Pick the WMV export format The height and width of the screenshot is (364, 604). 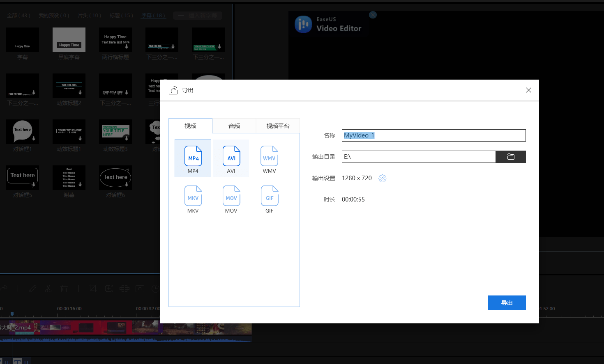point(270,156)
